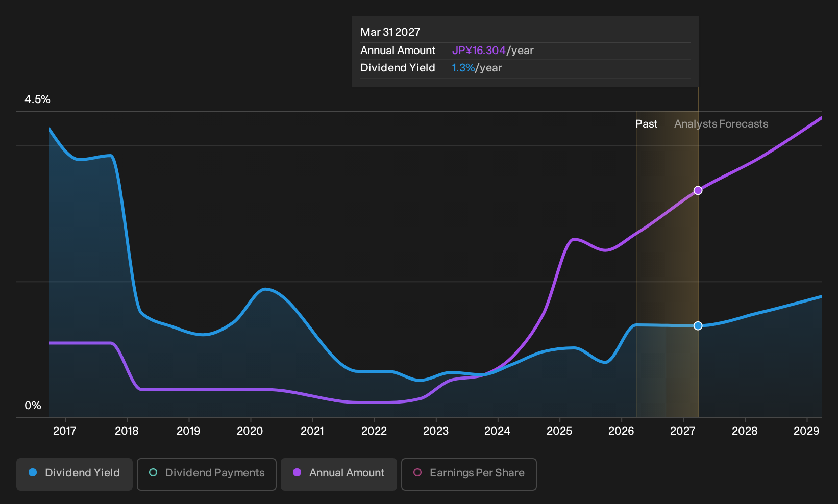Screen dimensions: 838x504
Task: Click the blue Dividend Yield legend dot
Action: pyautogui.click(x=33, y=473)
